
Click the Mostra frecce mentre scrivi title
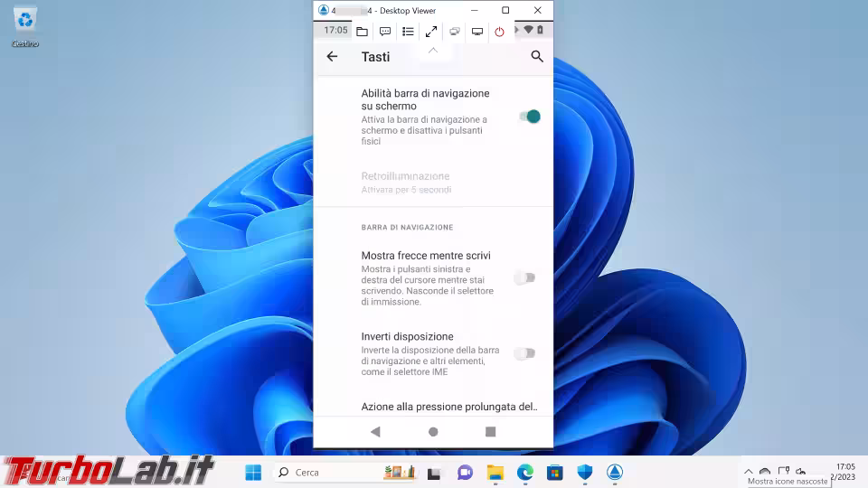click(x=426, y=256)
